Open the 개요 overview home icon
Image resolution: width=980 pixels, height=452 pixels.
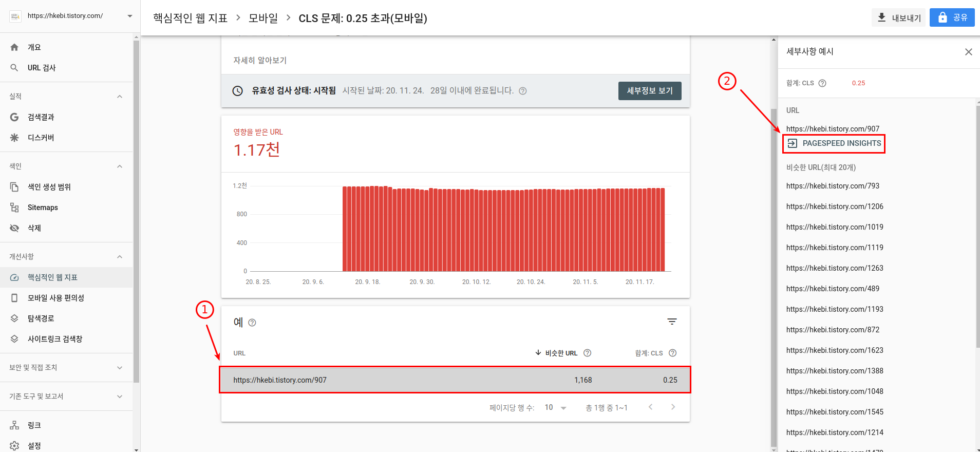14,47
